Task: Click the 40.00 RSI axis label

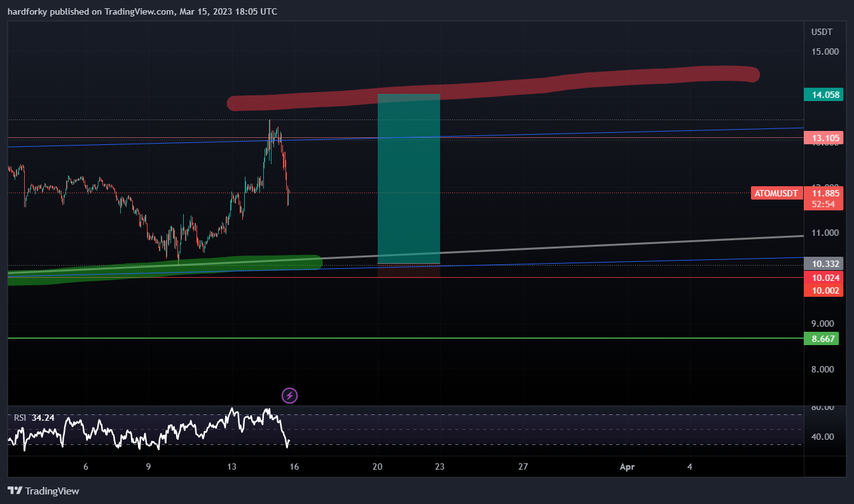Action: [x=823, y=437]
